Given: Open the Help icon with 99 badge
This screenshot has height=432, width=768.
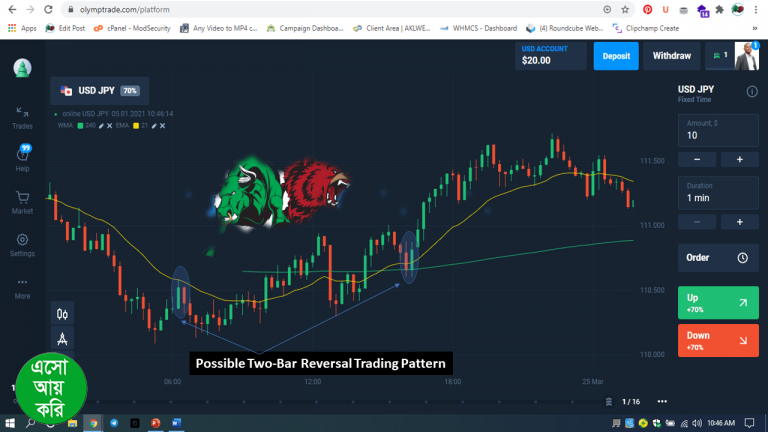Looking at the screenshot, I should pos(22,156).
